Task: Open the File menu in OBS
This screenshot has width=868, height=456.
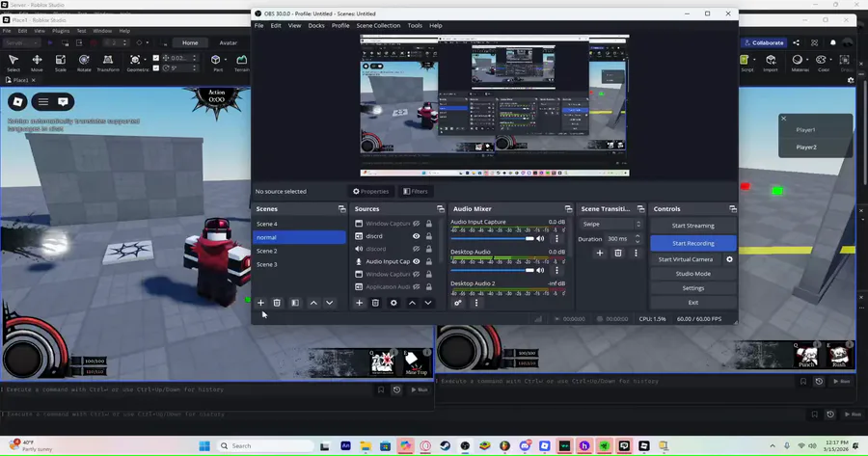Action: pos(258,25)
